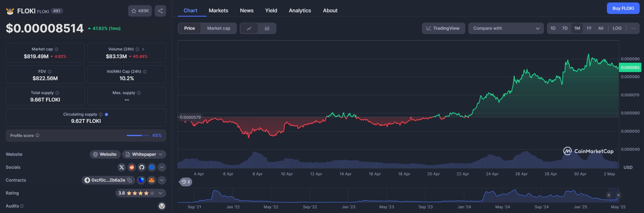Open the Markets tab
Screen dimensions: 644x213
coord(218,11)
